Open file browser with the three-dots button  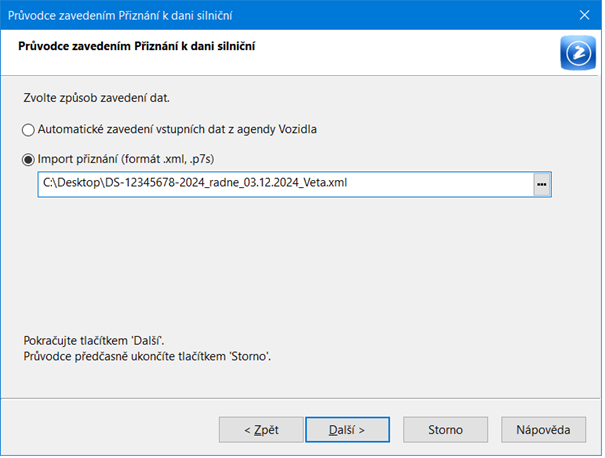[542, 184]
